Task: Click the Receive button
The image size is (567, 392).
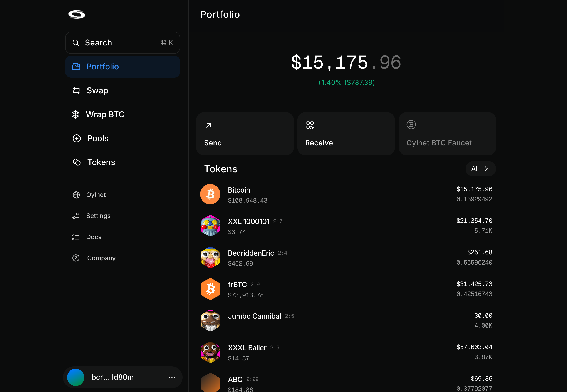Action: point(346,134)
